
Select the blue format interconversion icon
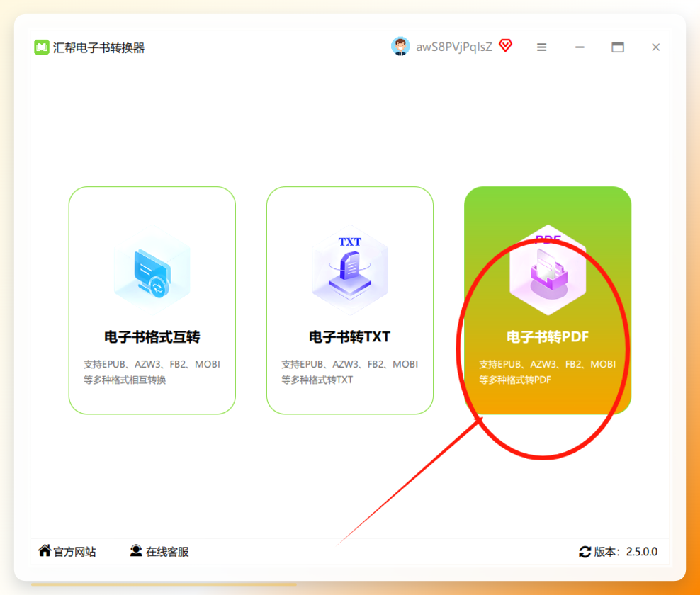(x=152, y=271)
